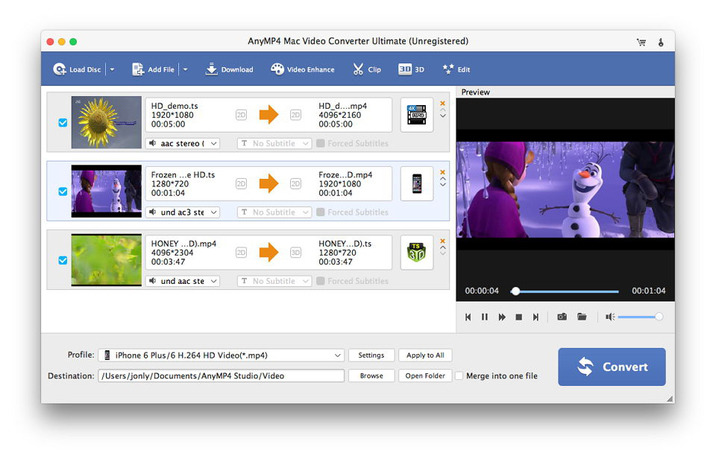This screenshot has width=716, height=459.
Task: Click the Apply to All button
Action: pos(425,355)
